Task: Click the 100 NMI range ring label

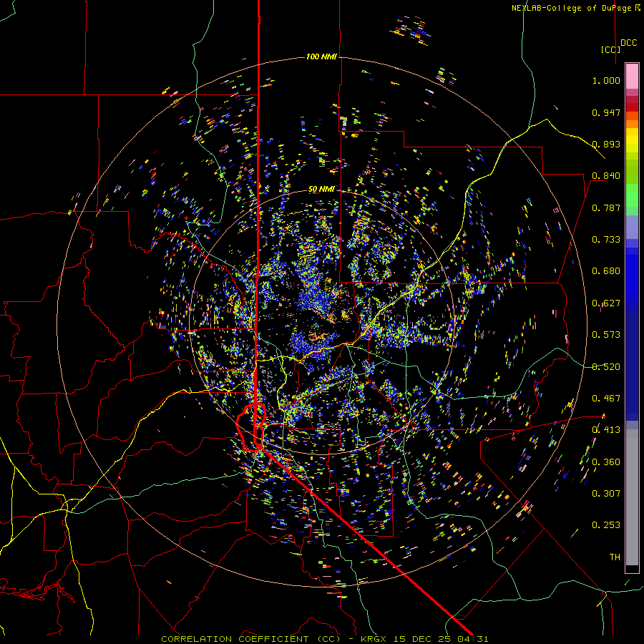Action: [x=321, y=57]
